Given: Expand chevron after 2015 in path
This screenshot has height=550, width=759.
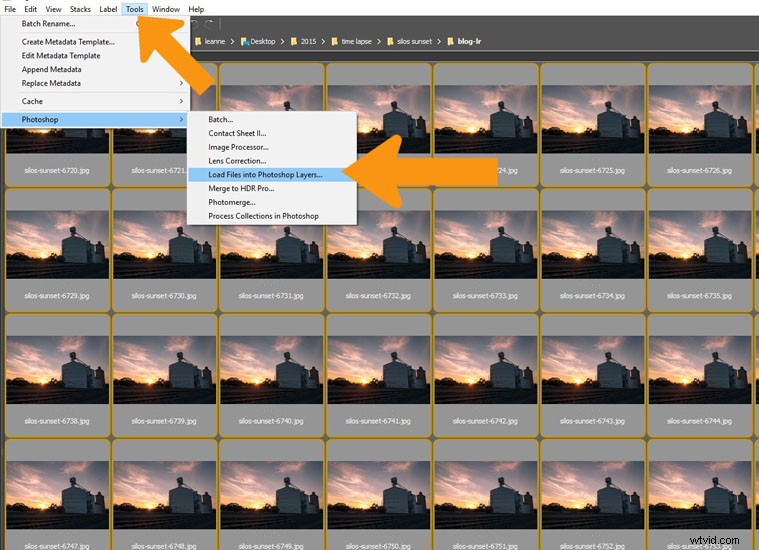Looking at the screenshot, I should (323, 41).
